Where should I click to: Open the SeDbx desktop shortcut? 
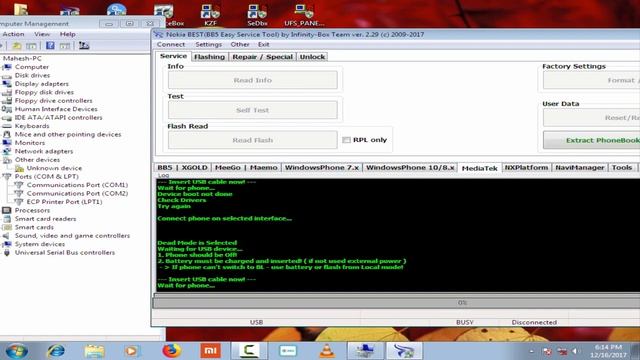(x=257, y=14)
